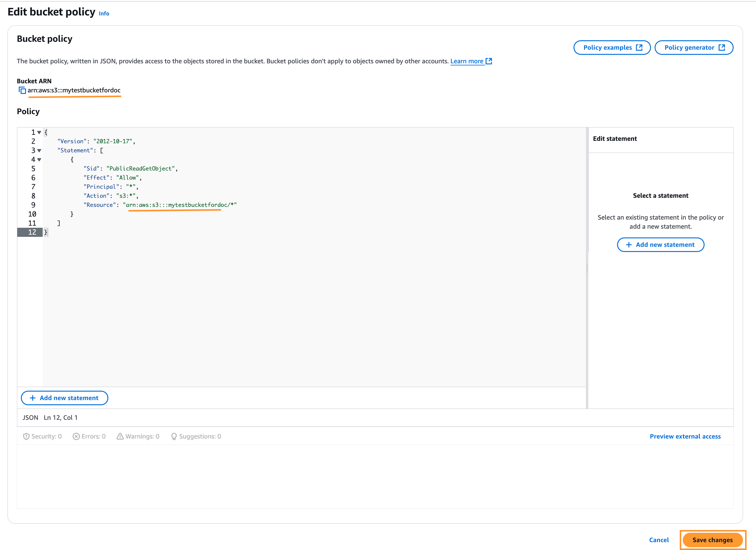This screenshot has width=756, height=550.
Task: Click the plus icon in the right panel Add new statement button
Action: [x=629, y=245]
